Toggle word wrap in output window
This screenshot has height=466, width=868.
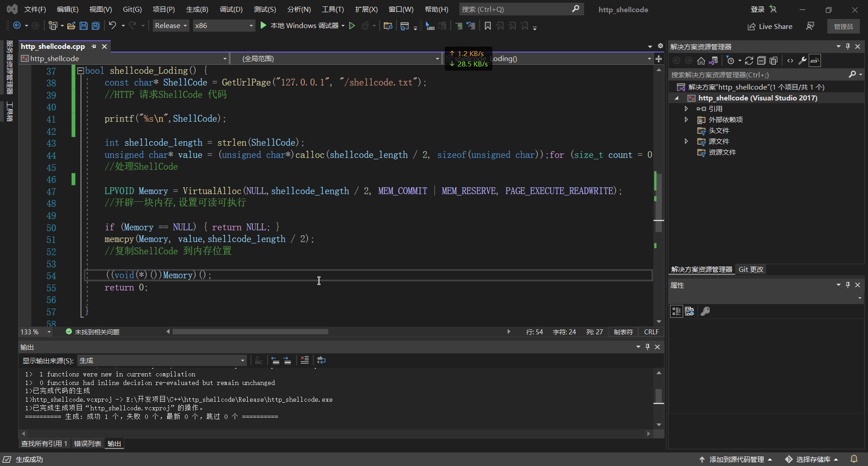321,360
